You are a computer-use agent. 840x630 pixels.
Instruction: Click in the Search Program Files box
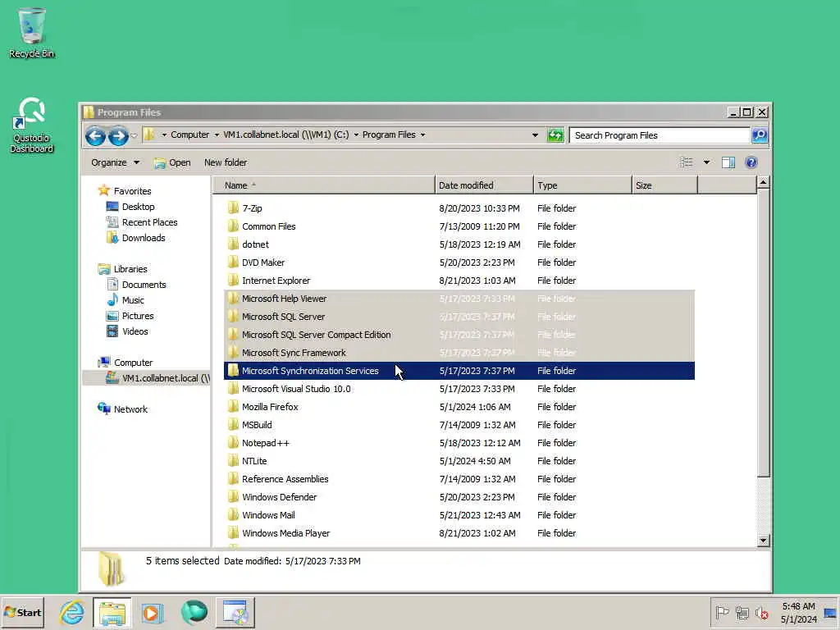click(x=660, y=135)
